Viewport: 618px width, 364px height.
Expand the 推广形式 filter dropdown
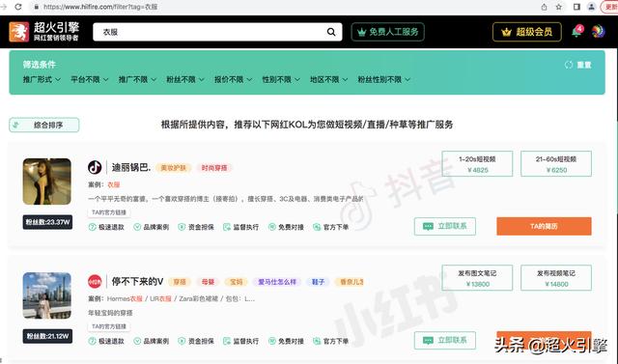(x=42, y=79)
